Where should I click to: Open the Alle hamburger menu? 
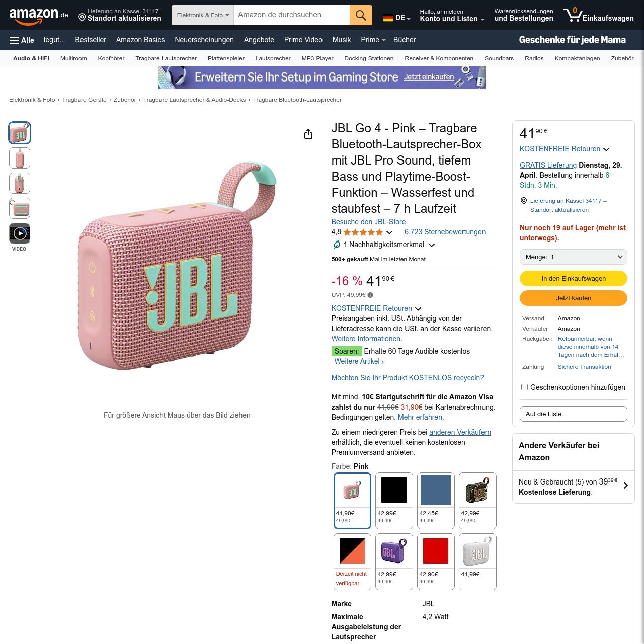(x=22, y=40)
